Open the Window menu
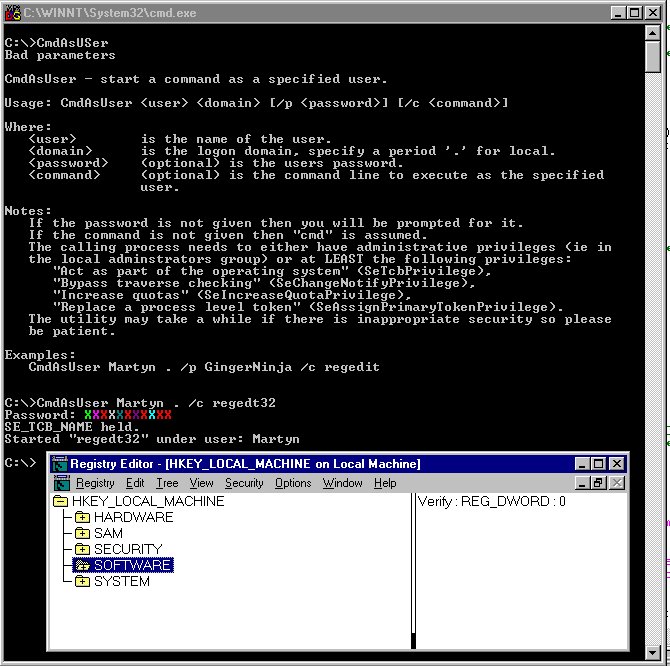670x666 pixels. [x=342, y=483]
